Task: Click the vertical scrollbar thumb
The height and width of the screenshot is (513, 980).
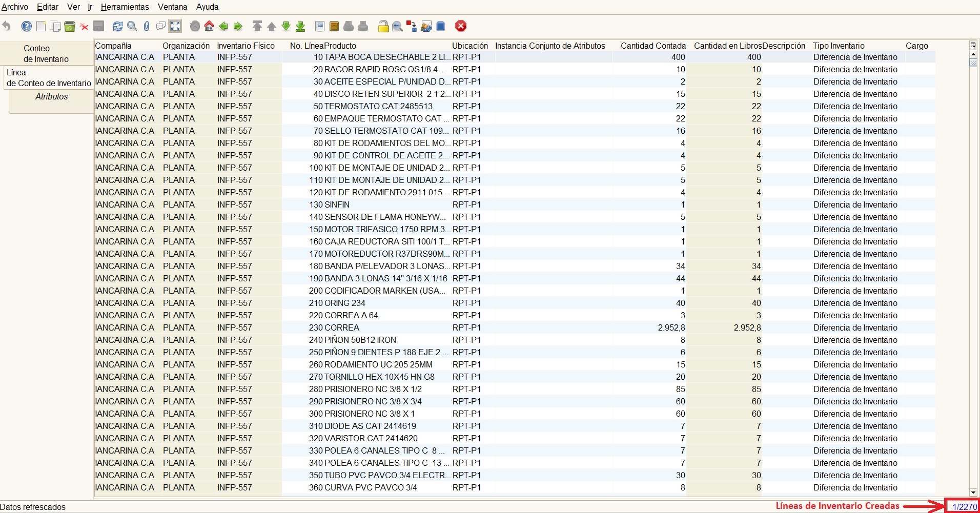Action: pyautogui.click(x=973, y=62)
